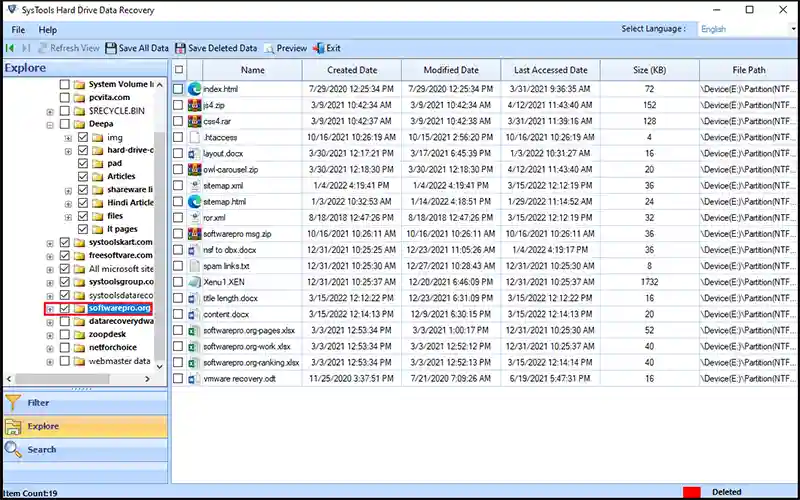Click the Save All Data floppy icon
This screenshot has width=800, height=500.
[111, 48]
